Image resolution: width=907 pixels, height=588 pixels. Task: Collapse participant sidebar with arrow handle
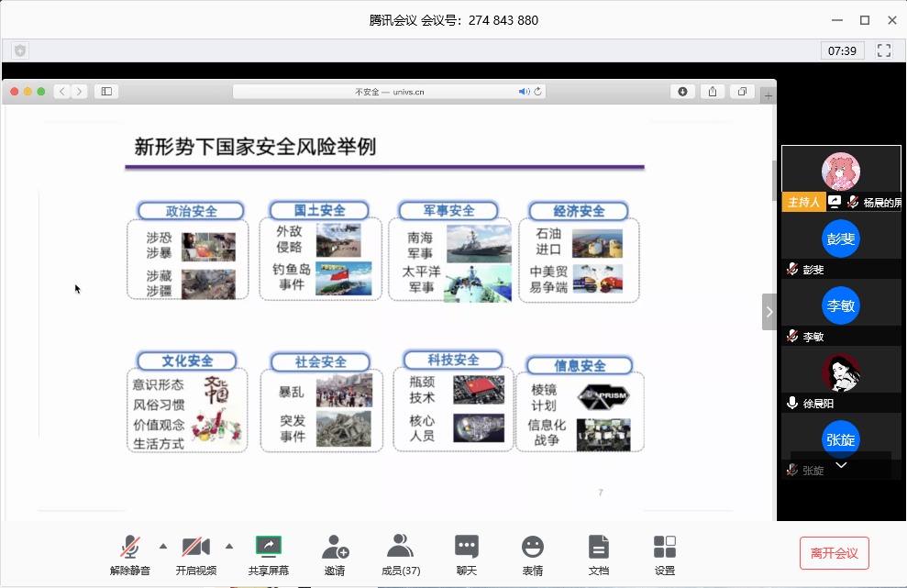click(x=769, y=312)
